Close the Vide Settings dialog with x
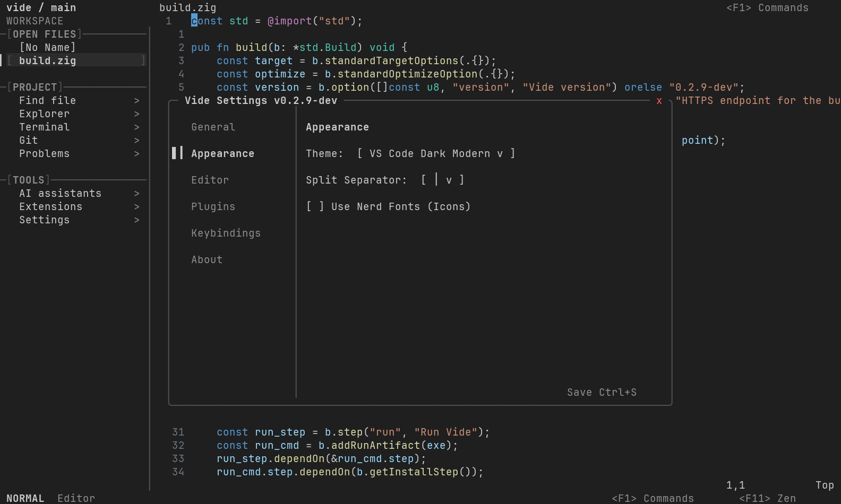This screenshot has height=504, width=841. tap(659, 101)
